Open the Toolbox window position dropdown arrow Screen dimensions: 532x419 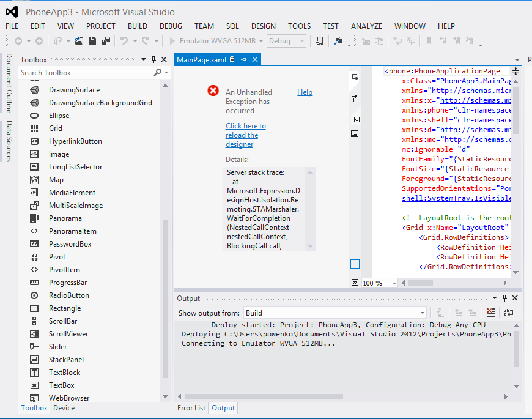(x=144, y=59)
